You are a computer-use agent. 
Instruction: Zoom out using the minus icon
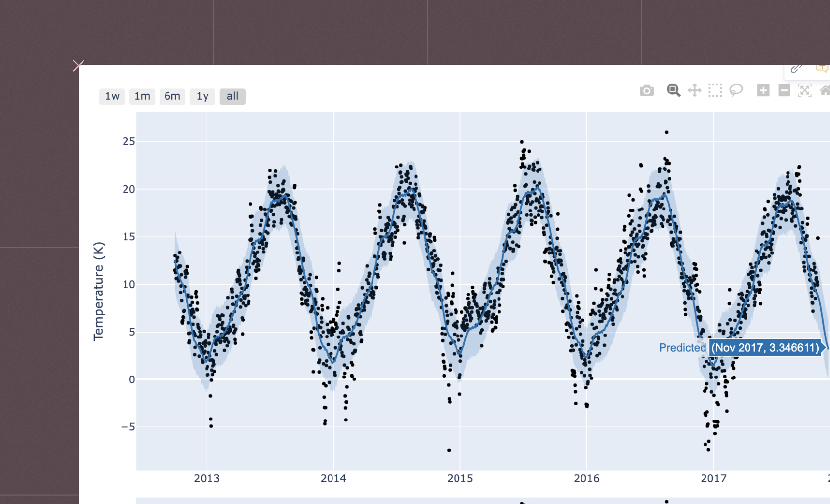click(785, 91)
